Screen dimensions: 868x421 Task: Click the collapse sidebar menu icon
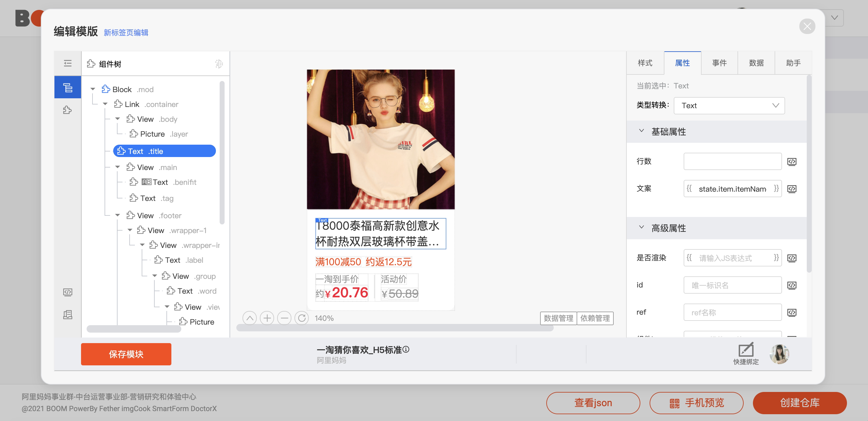67,63
